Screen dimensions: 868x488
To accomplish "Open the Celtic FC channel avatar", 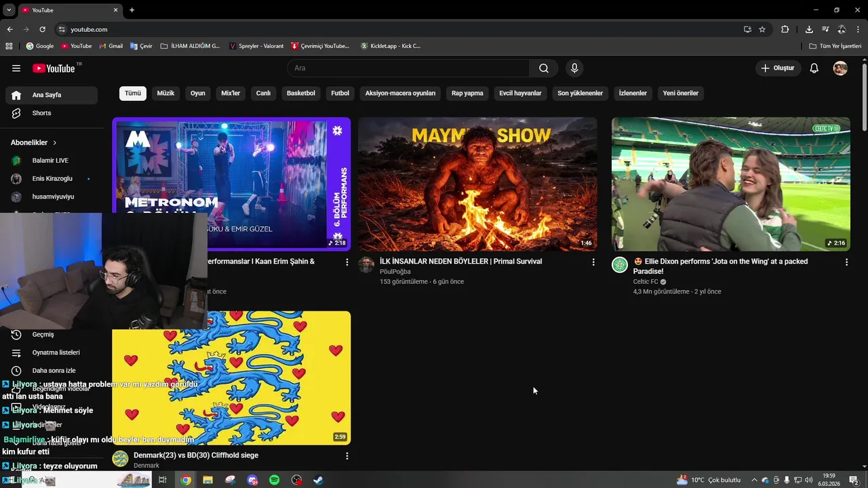I will coord(620,265).
